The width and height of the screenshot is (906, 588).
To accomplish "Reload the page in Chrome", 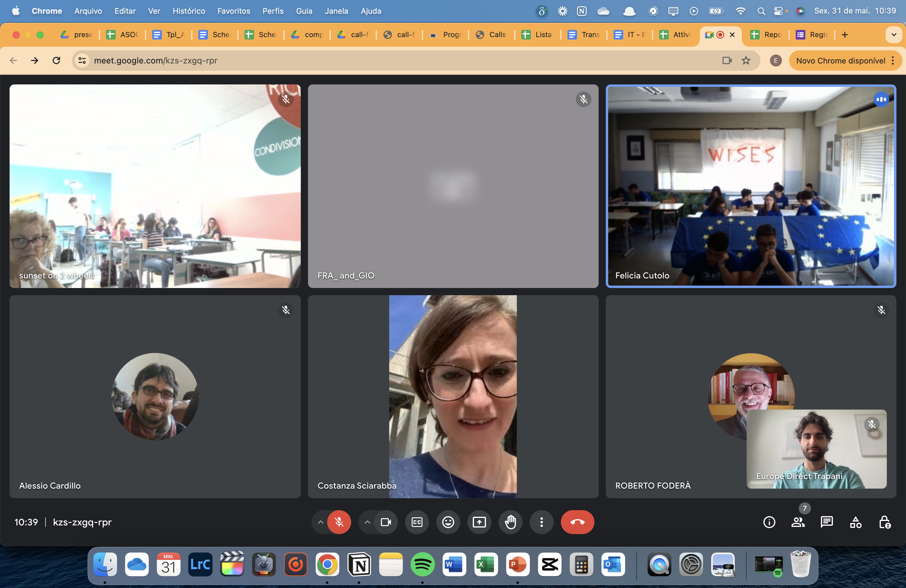I will point(56,60).
